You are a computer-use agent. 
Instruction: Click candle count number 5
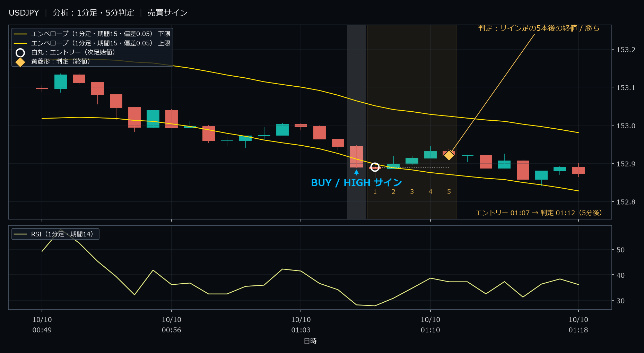(449, 192)
